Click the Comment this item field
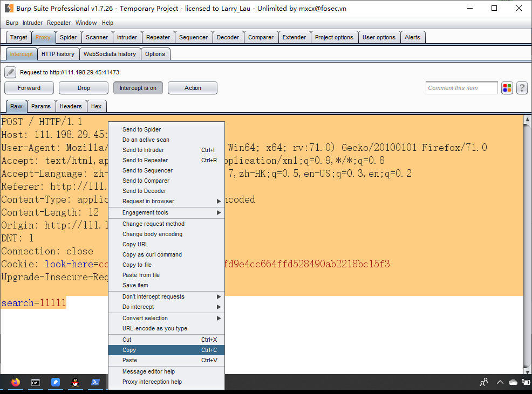This screenshot has height=394, width=532. 461,88
